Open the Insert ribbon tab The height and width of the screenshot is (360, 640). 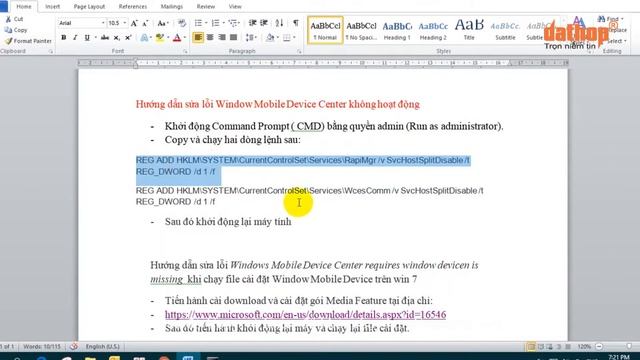pos(52,7)
